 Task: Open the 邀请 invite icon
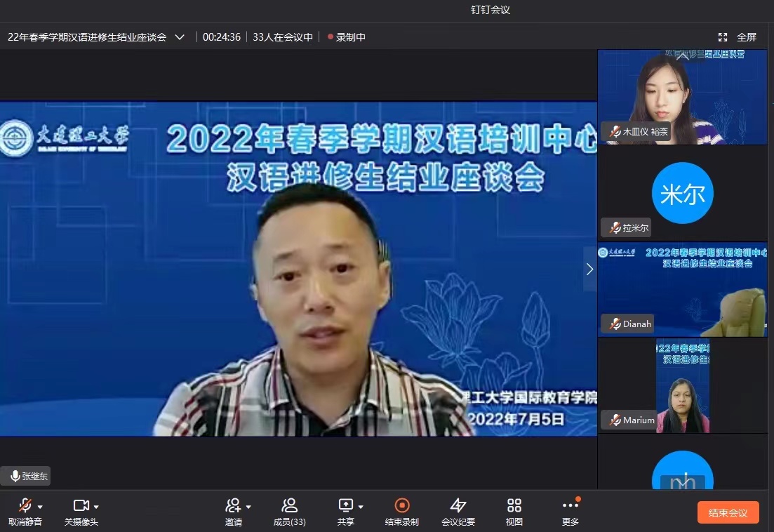233,505
